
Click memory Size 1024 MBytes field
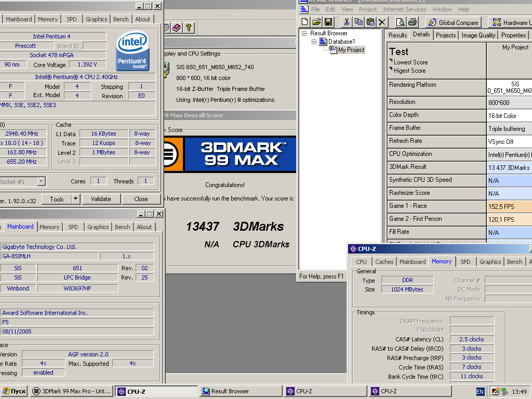pyautogui.click(x=407, y=289)
